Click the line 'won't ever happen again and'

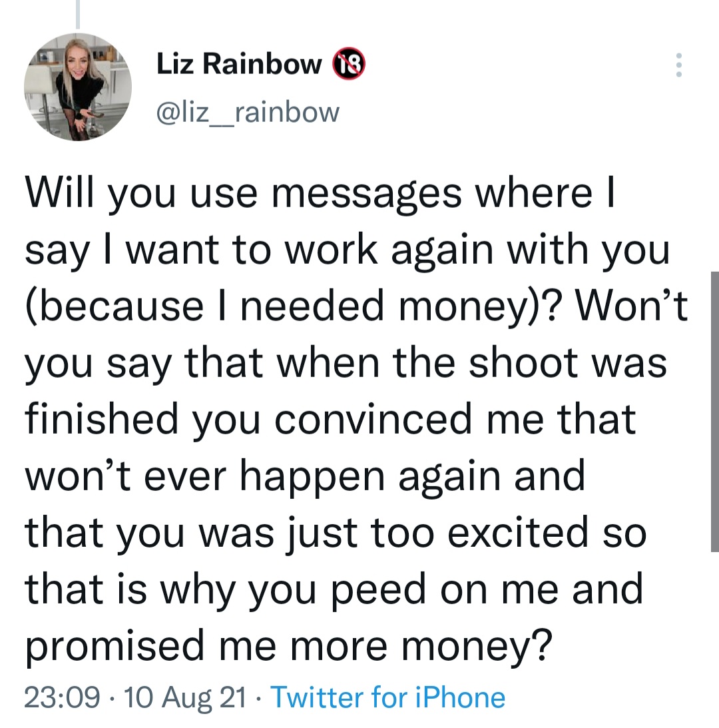[x=305, y=476]
